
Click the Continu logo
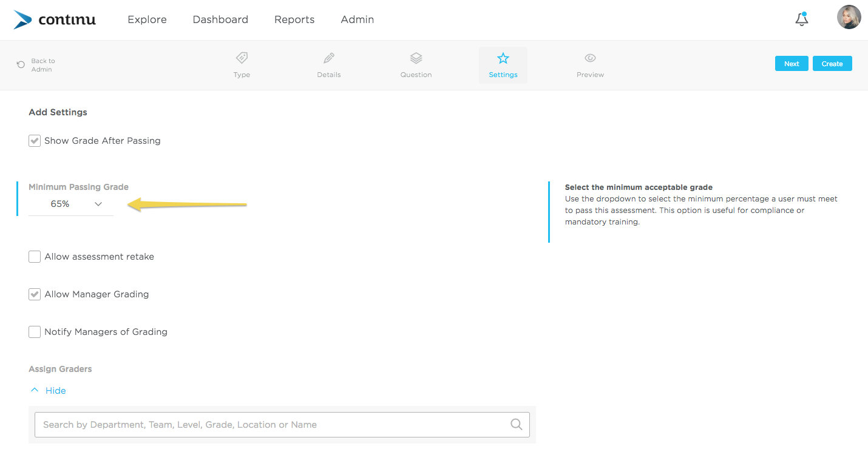(x=55, y=19)
